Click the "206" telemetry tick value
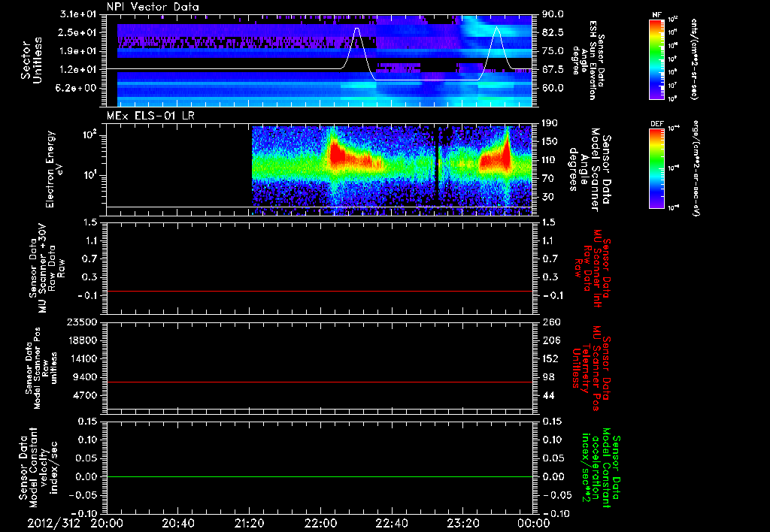Screen dimensions: 770x532 click(x=550, y=340)
